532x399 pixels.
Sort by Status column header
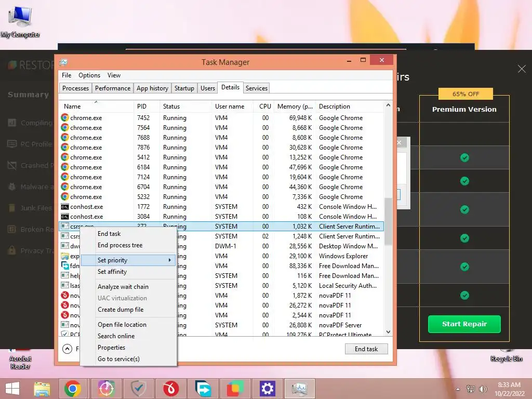[185, 106]
